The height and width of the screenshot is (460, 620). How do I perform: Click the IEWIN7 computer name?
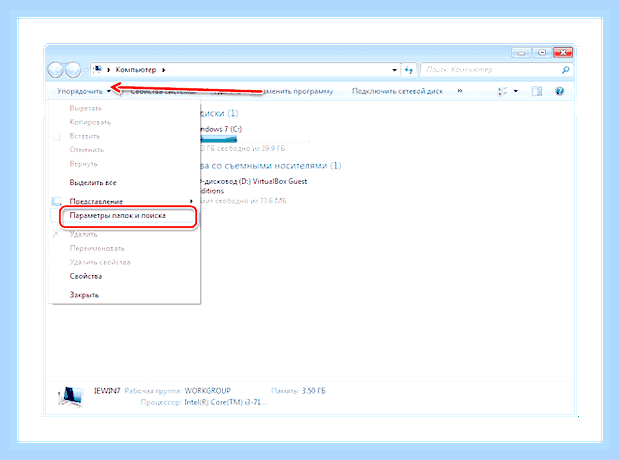(107, 391)
